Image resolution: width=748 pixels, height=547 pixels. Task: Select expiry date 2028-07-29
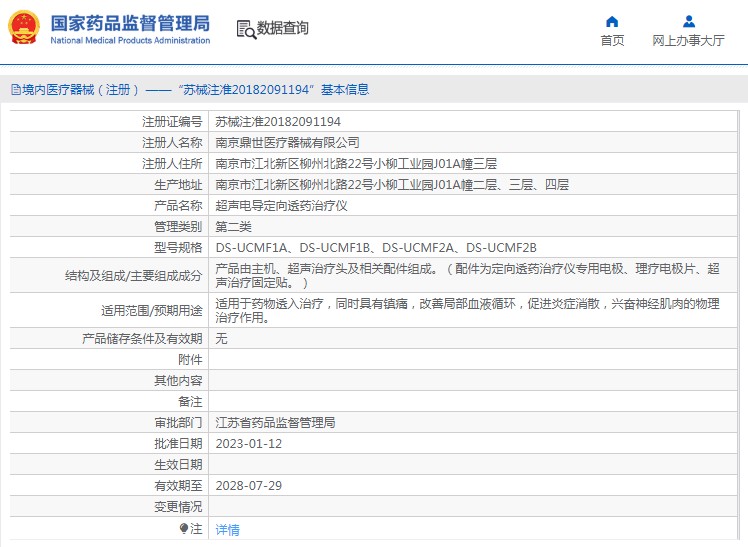click(249, 485)
